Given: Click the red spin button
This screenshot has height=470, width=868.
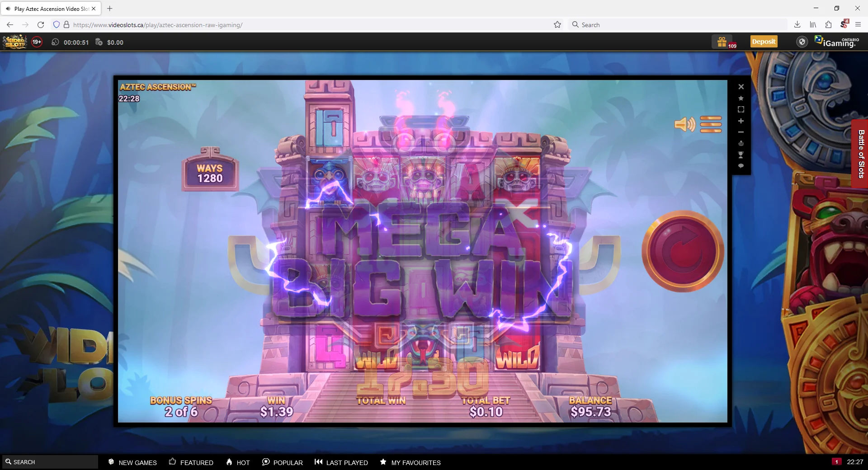Looking at the screenshot, I should coord(683,251).
